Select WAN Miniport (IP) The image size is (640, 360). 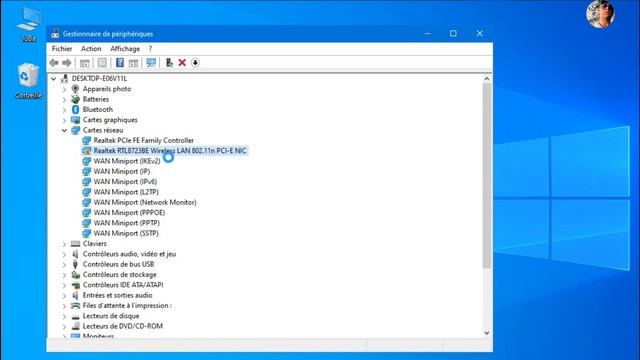(x=122, y=171)
